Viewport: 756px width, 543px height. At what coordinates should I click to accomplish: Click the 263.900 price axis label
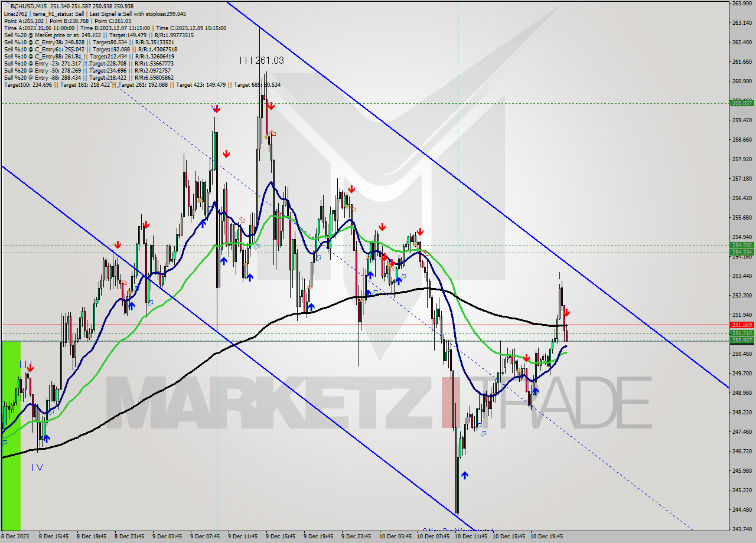742,3
